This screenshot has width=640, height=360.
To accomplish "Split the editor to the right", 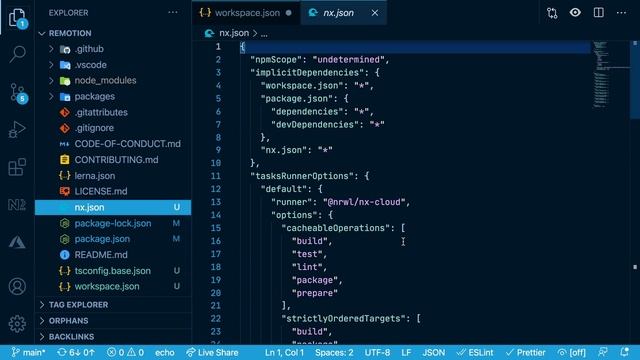I will click(598, 13).
